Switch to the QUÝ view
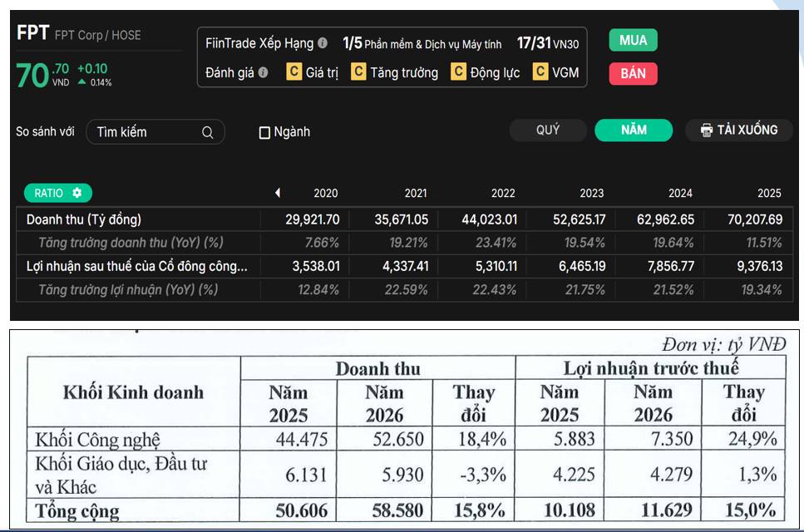The height and width of the screenshot is (532, 804). coord(548,131)
